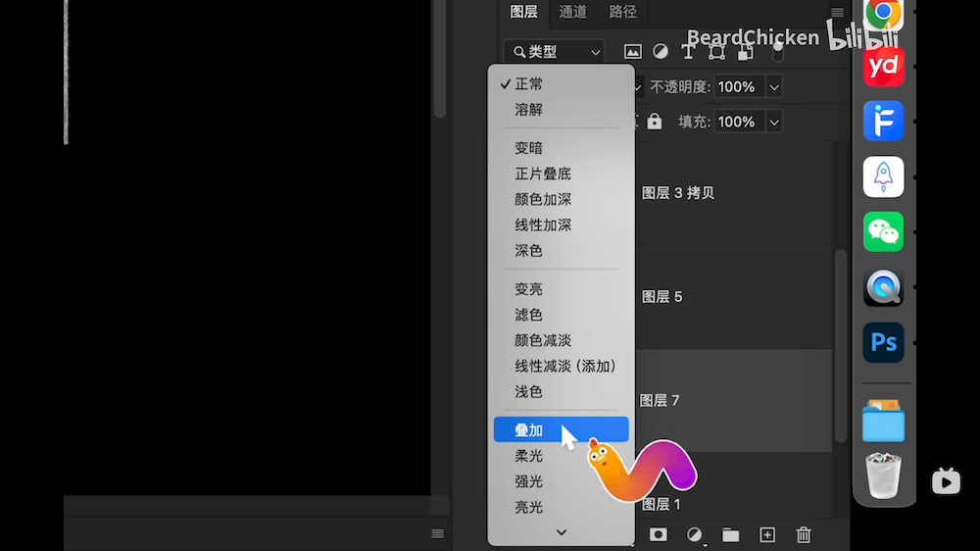Open the Trash in dock
This screenshot has width=980, height=551.
[x=883, y=476]
